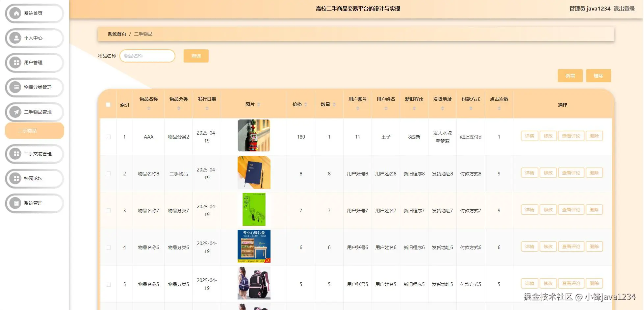The height and width of the screenshot is (310, 644).
Task: Delete the 物品名称6 row
Action: [x=594, y=246]
